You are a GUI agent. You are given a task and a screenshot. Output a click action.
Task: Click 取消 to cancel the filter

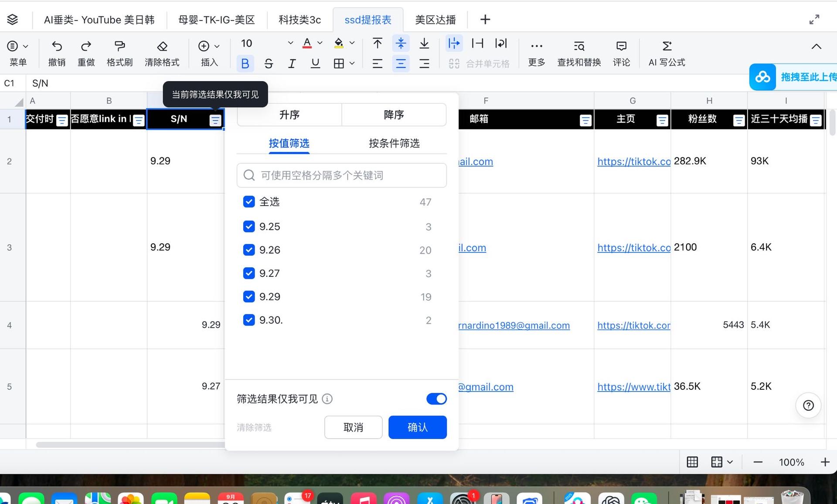click(x=354, y=427)
